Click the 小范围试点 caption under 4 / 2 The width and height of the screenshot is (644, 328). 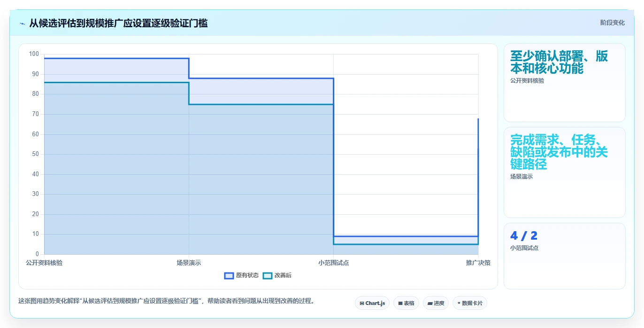(x=524, y=248)
